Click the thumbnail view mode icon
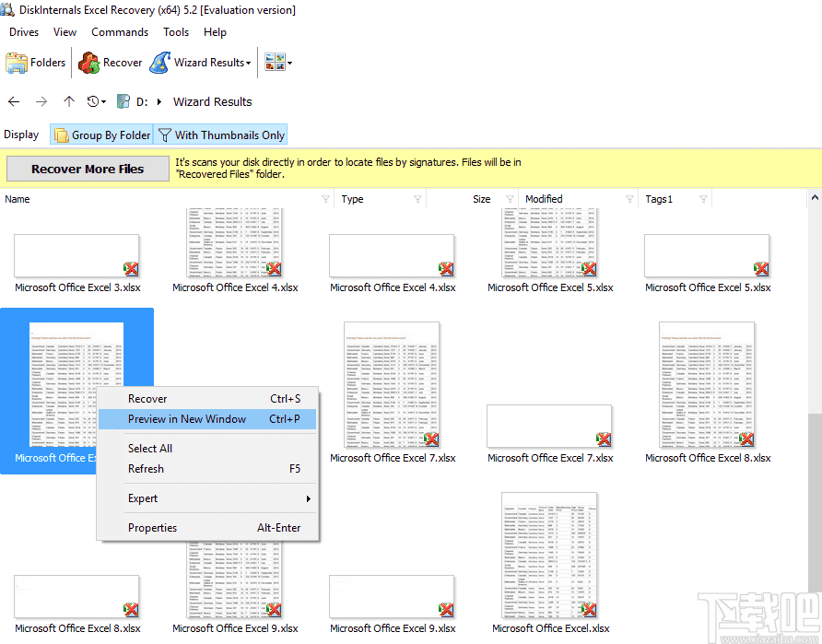The width and height of the screenshot is (822, 644). click(x=275, y=63)
